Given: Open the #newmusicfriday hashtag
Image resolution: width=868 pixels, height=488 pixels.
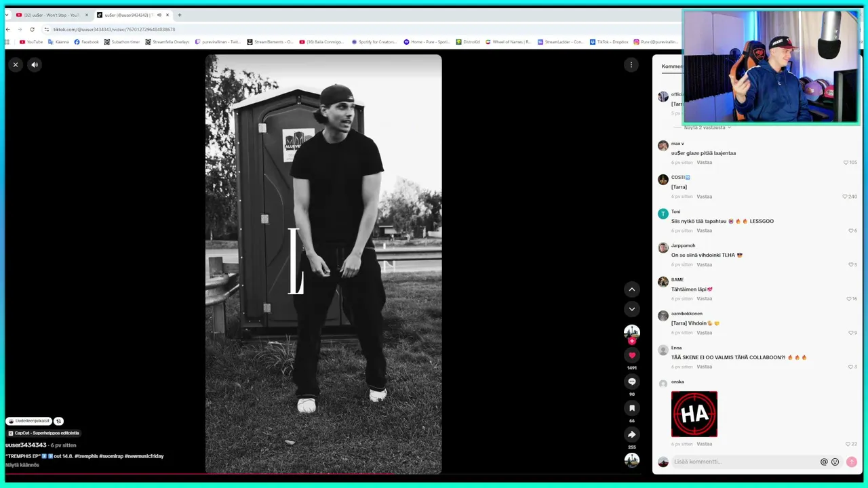Looking at the screenshot, I should (x=144, y=456).
